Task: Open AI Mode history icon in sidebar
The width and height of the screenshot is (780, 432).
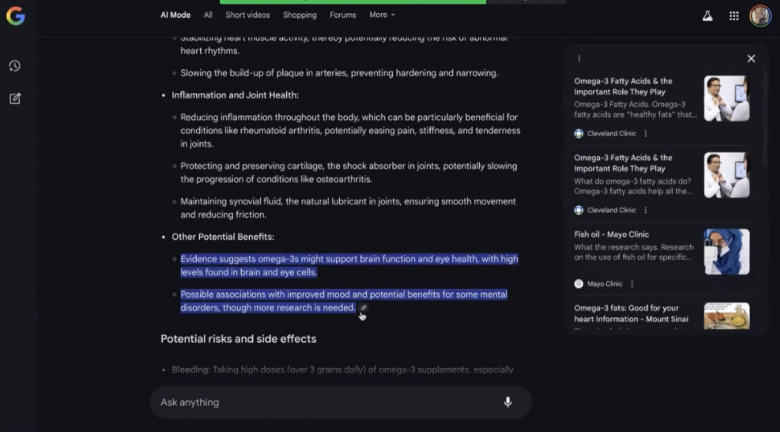Action: (15, 66)
